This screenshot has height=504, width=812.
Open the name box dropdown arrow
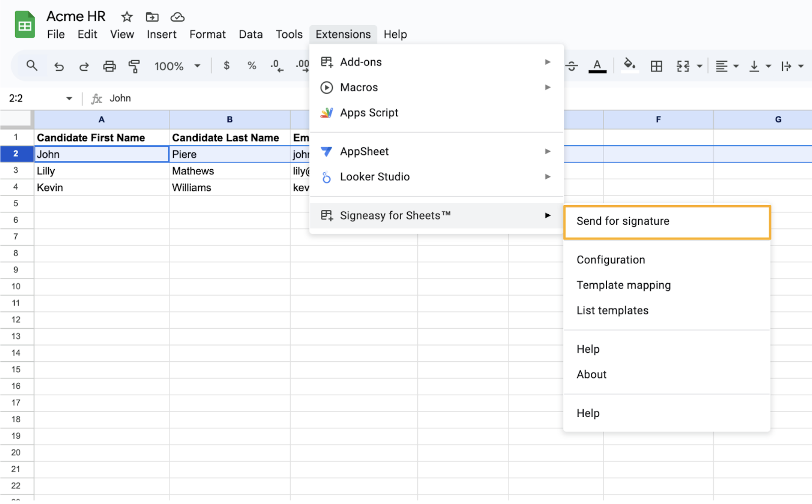coord(69,98)
